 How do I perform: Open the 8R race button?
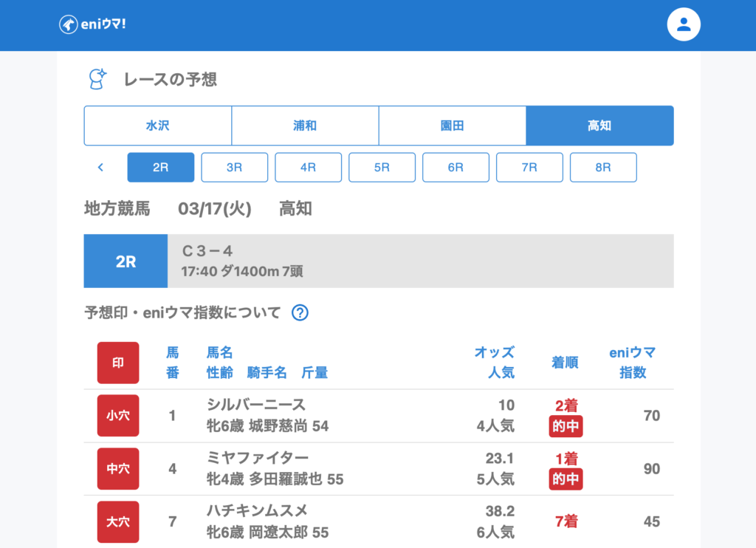point(603,168)
